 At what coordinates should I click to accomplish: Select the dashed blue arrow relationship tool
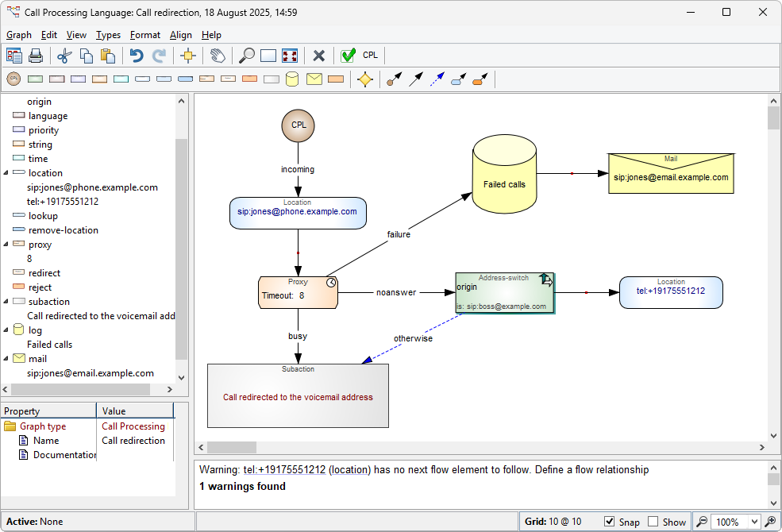point(437,79)
